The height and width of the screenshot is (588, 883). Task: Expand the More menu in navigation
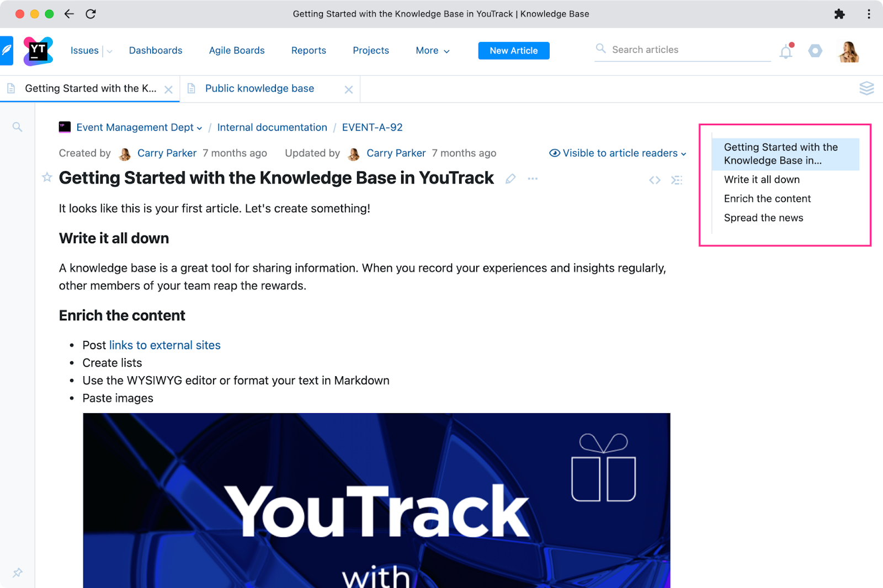click(433, 51)
